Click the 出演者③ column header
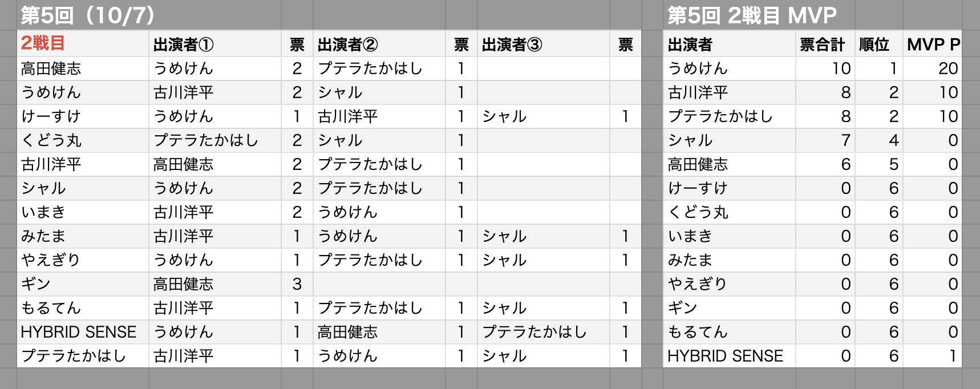980x389 pixels. (x=512, y=44)
